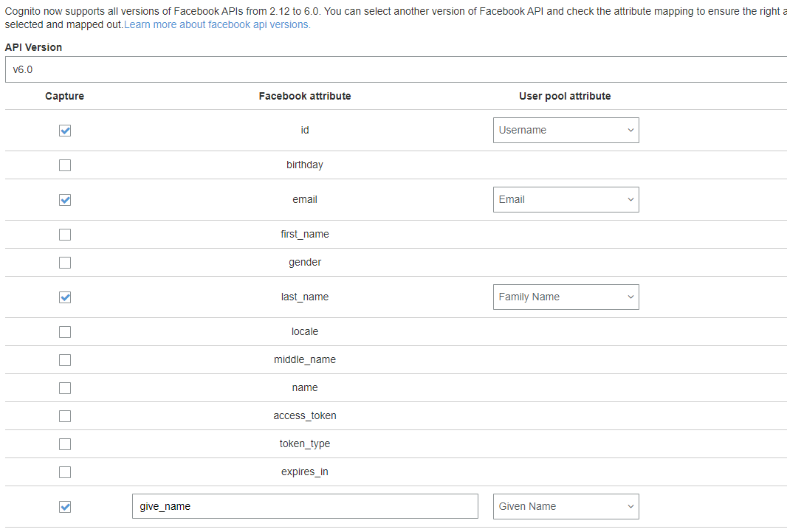
Task: Enable the token_type capture checkbox
Action: point(65,443)
